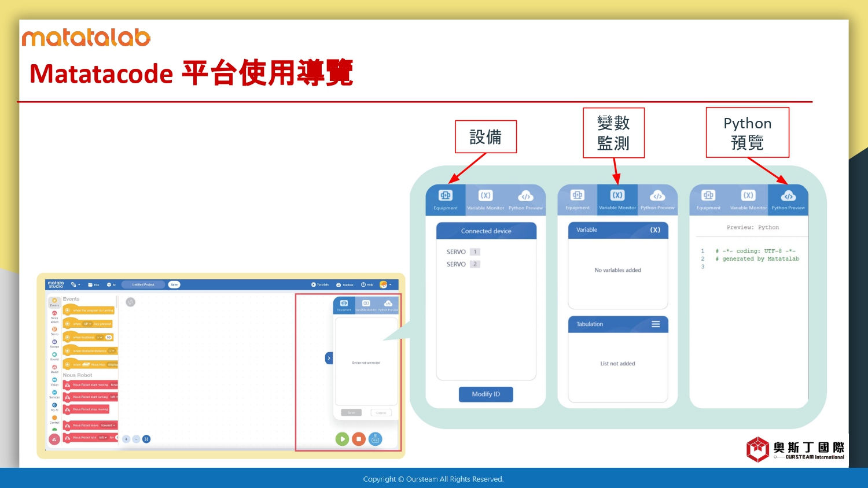The height and width of the screenshot is (488, 868).
Task: Click the grey link icon on the canvas
Action: (x=131, y=302)
